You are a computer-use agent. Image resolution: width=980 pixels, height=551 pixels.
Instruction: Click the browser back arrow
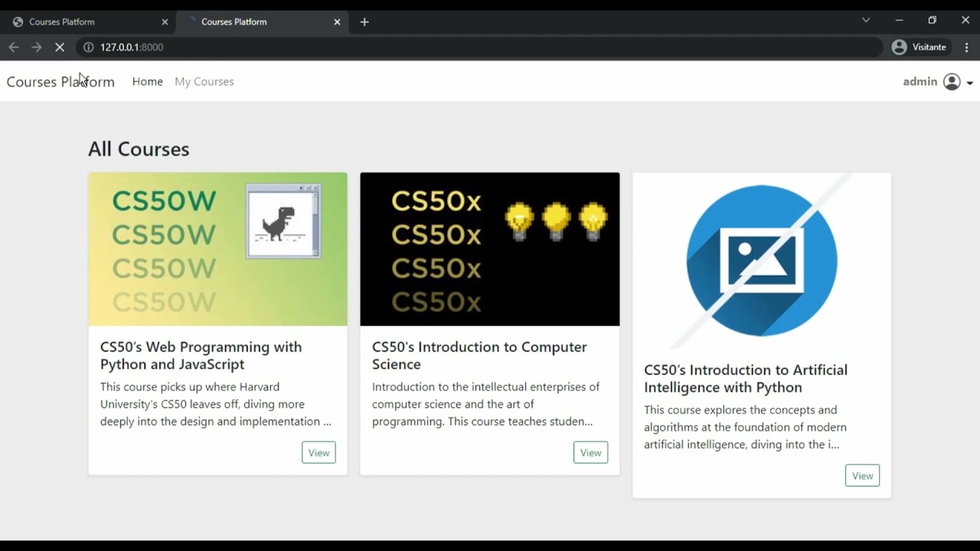pos(13,47)
